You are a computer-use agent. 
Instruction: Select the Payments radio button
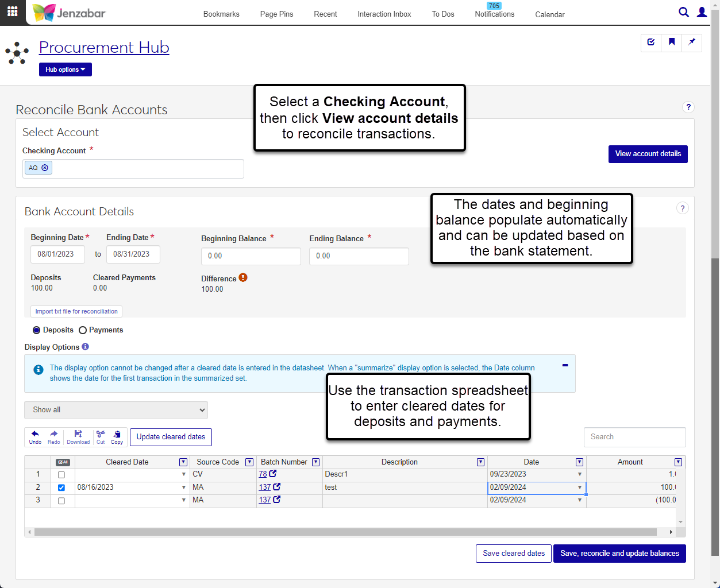[83, 330]
